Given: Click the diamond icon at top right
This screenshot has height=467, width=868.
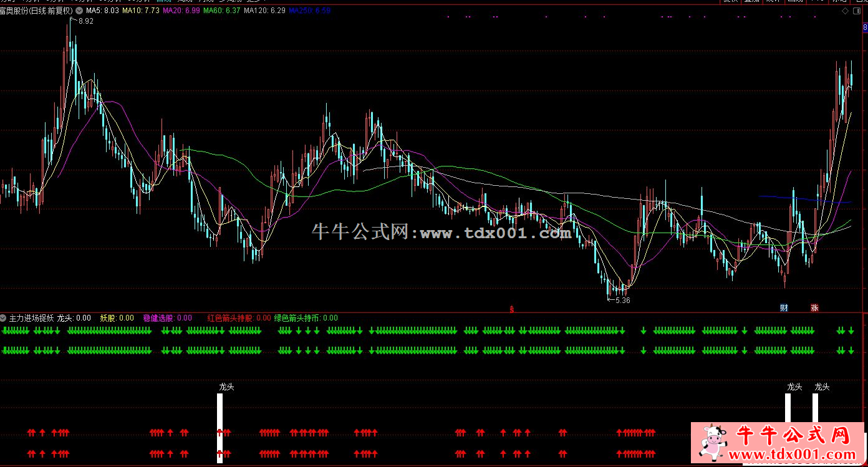Looking at the screenshot, I should coord(845,11).
